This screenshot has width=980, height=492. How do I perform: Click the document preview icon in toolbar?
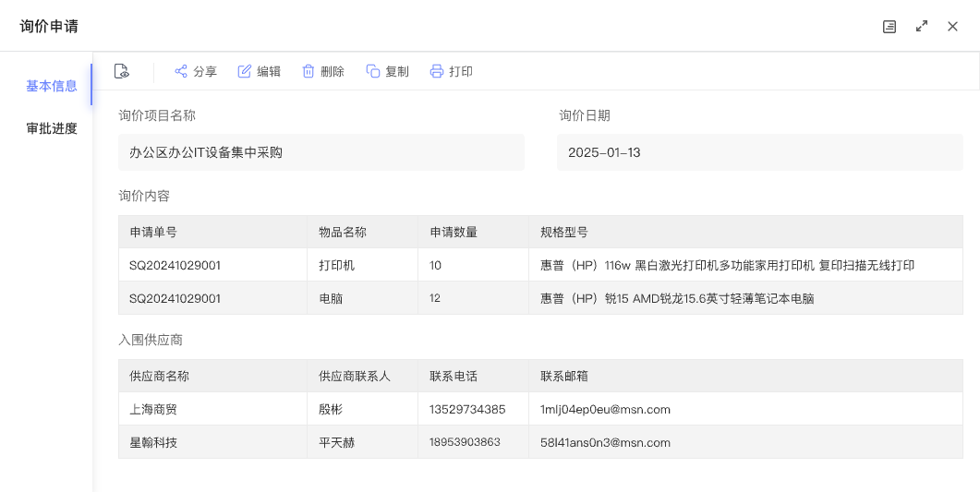click(121, 71)
